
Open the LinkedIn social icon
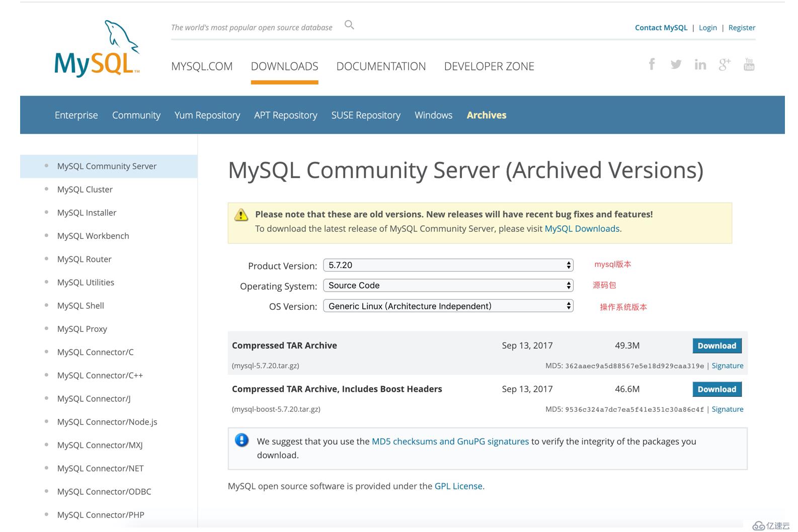(x=700, y=64)
